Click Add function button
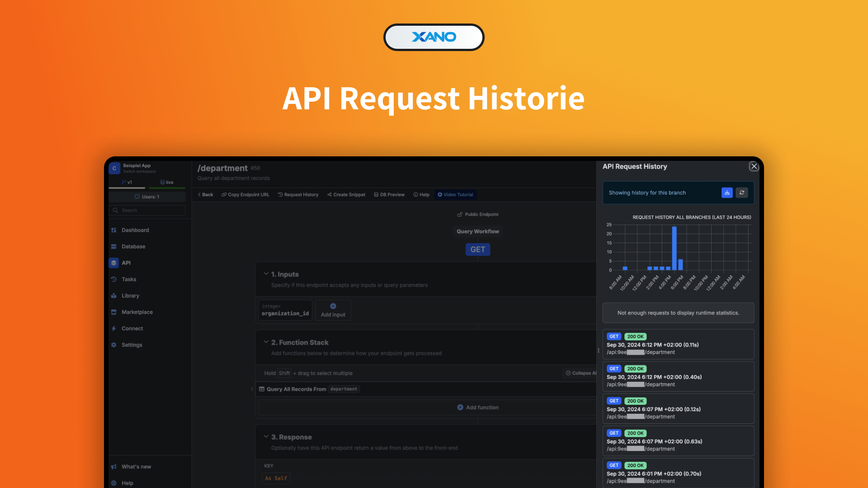 (478, 408)
